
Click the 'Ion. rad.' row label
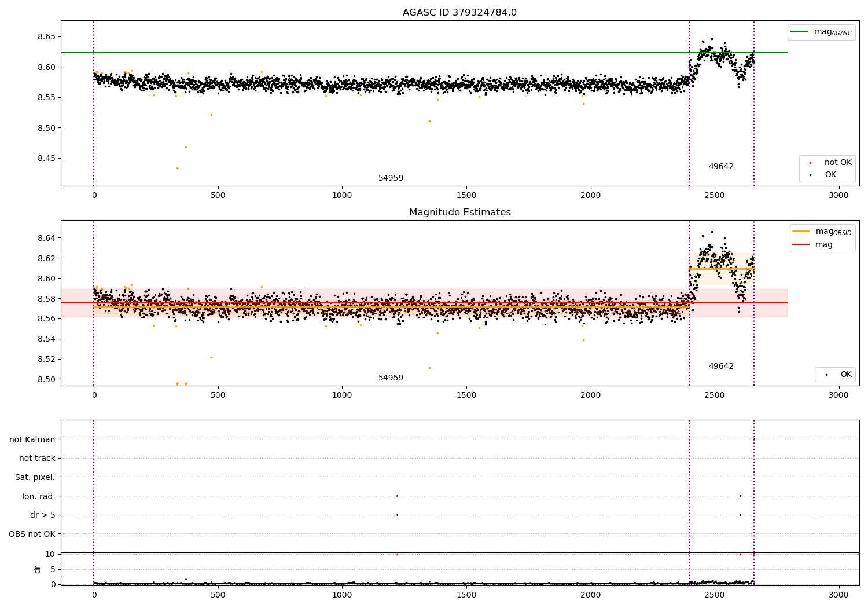pos(39,496)
